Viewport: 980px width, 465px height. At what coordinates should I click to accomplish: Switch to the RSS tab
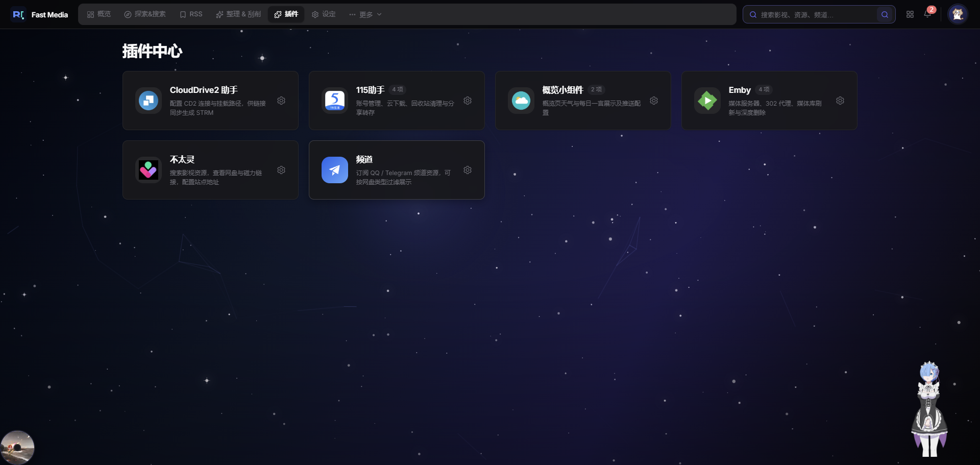191,14
